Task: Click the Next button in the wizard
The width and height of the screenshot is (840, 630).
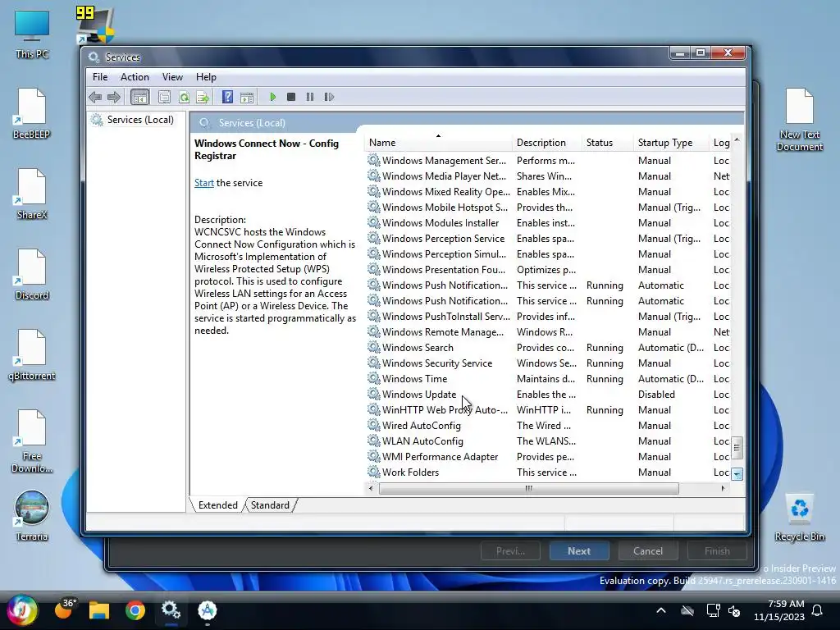Action: pyautogui.click(x=579, y=550)
